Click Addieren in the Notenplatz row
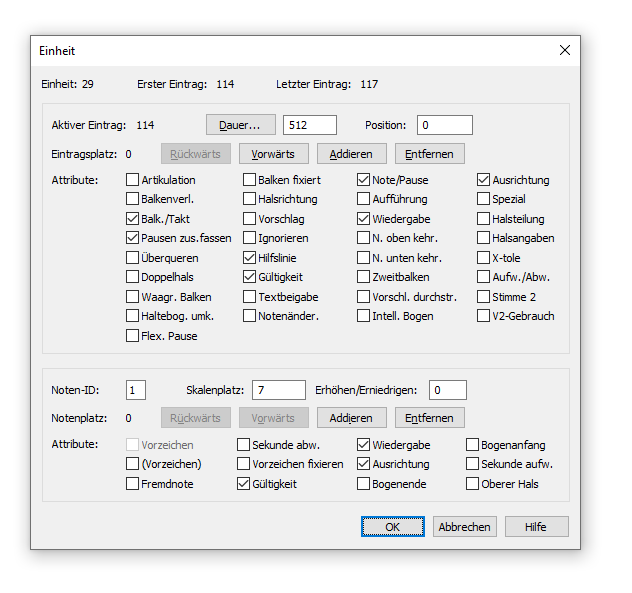This screenshot has width=632, height=593. click(x=351, y=418)
